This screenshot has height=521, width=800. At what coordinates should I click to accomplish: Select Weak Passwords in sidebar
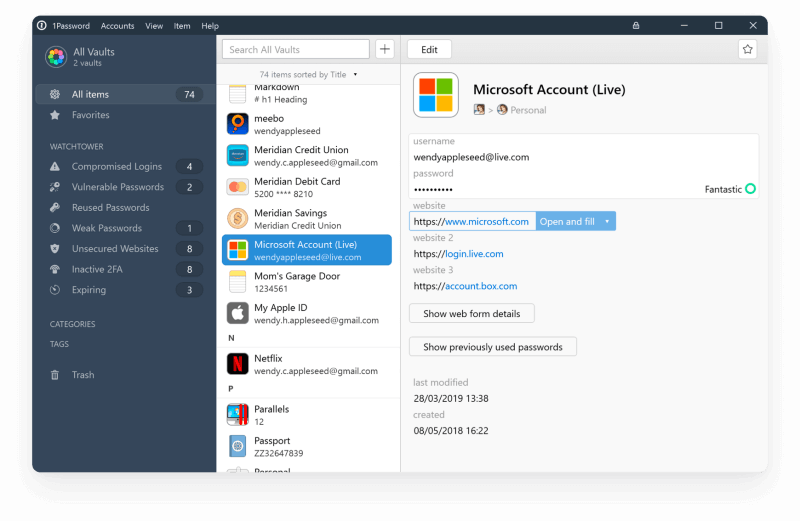click(125, 228)
